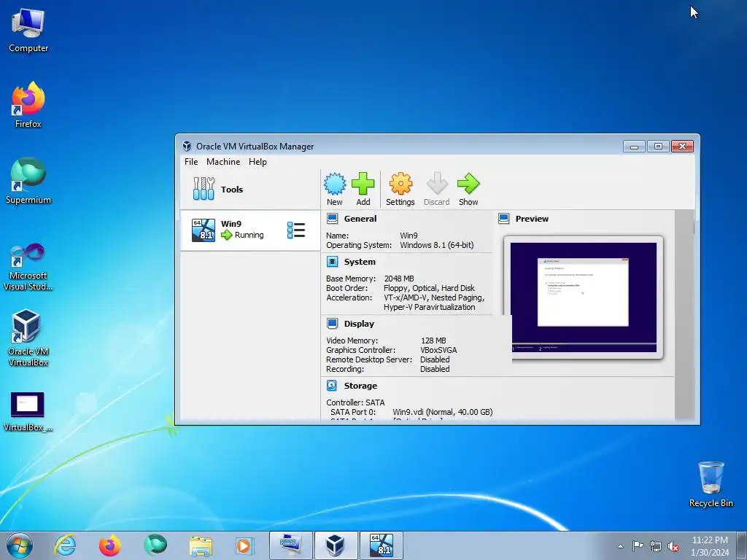Click the Discard toolbar icon
Viewport: 747px width, 560px height.
[x=437, y=189]
